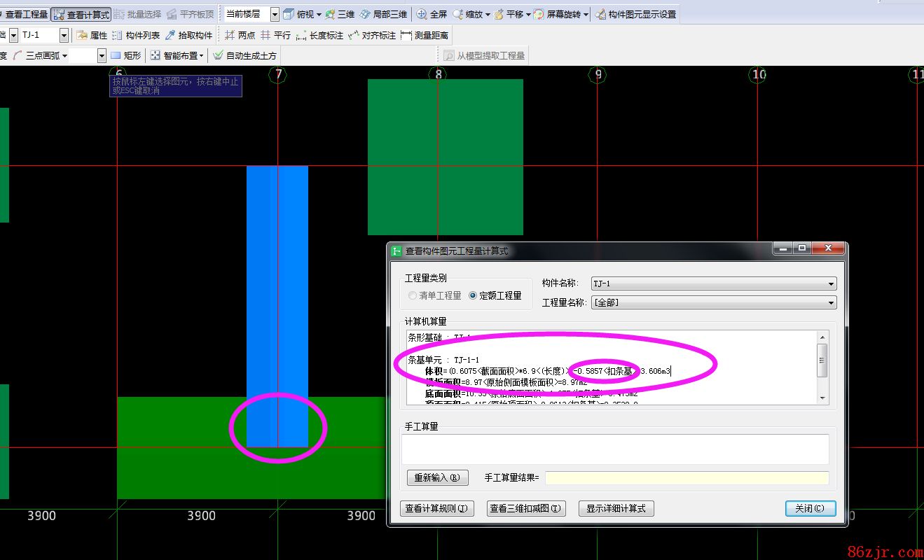Image resolution: width=924 pixels, height=560 pixels.
Task: Switch to 全屏 full screen view
Action: (x=432, y=14)
